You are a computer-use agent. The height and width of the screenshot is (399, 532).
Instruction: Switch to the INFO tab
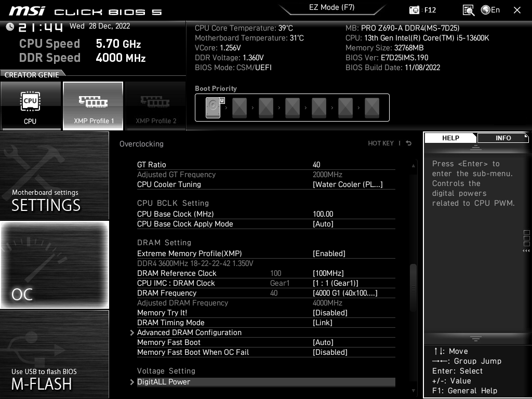coord(503,138)
